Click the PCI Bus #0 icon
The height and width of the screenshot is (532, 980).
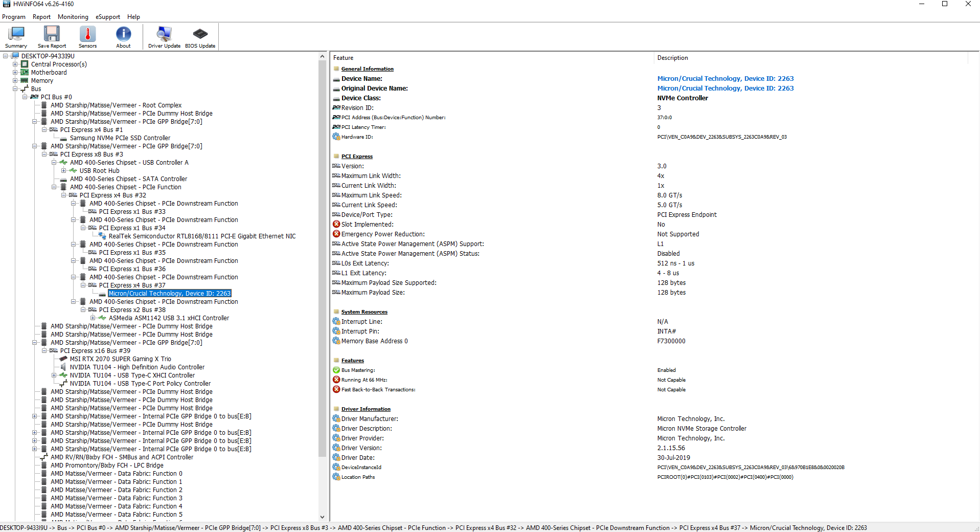(34, 97)
